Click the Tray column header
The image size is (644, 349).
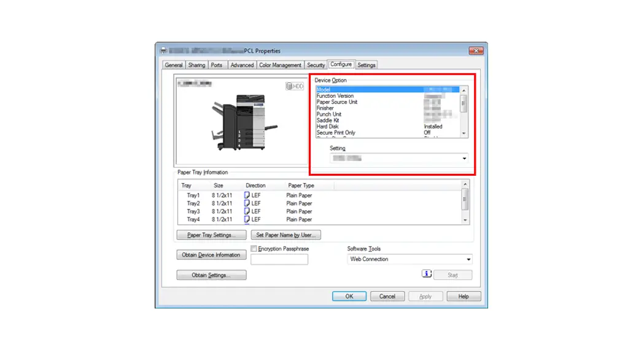point(187,186)
